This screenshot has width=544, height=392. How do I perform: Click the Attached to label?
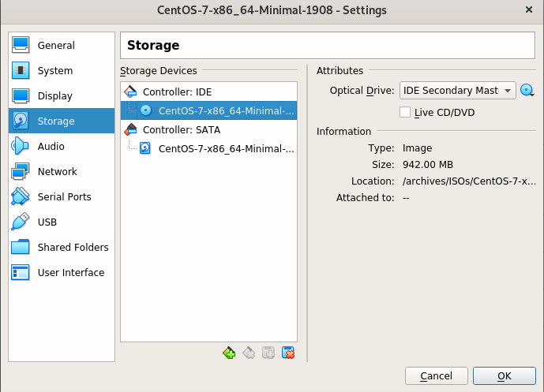tap(365, 197)
